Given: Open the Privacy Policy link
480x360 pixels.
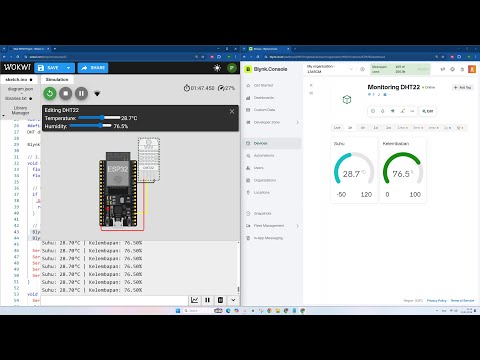Looking at the screenshot, I should tap(437, 301).
